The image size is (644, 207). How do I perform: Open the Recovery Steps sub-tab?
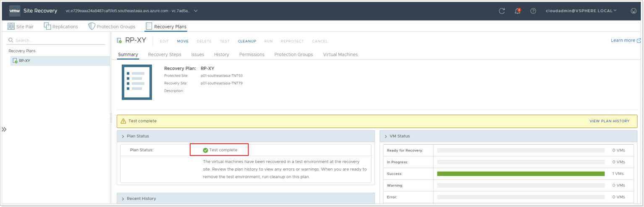click(x=165, y=55)
